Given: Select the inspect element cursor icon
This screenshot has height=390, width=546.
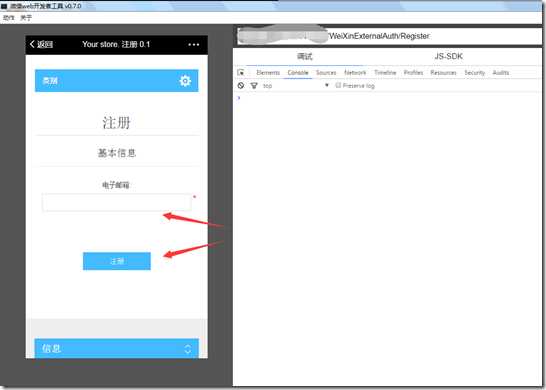Looking at the screenshot, I should click(241, 72).
